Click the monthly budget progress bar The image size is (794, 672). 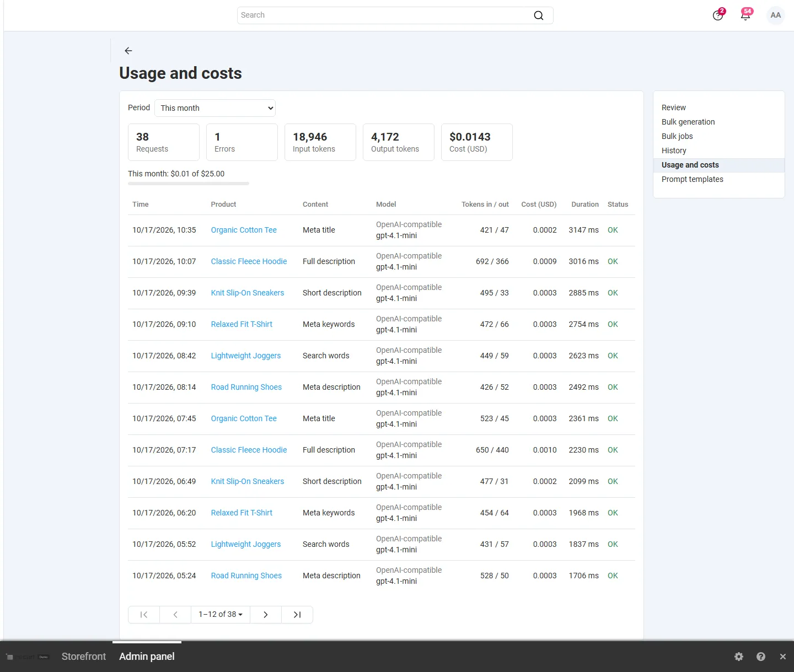point(189,184)
